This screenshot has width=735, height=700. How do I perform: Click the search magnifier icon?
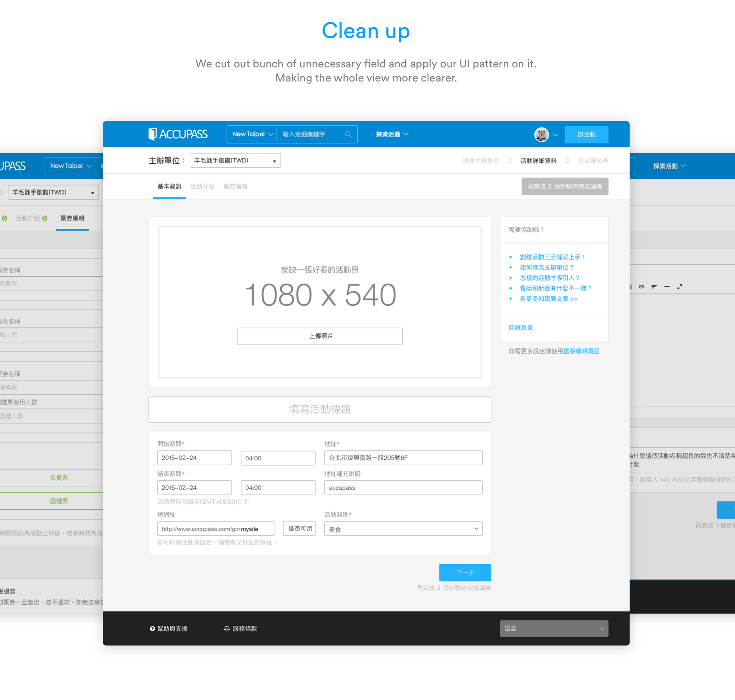348,134
